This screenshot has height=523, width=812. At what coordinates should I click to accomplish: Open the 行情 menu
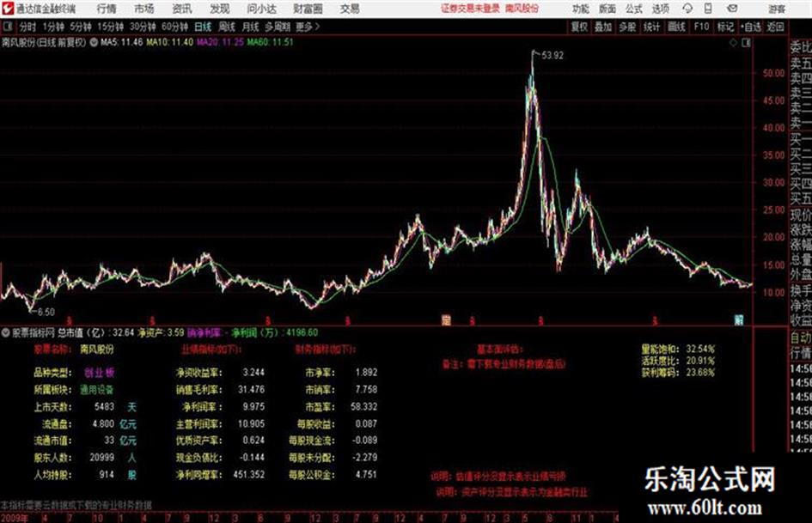click(107, 9)
